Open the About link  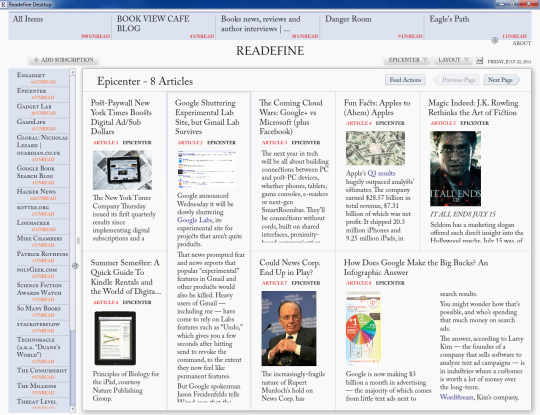pyautogui.click(x=521, y=43)
